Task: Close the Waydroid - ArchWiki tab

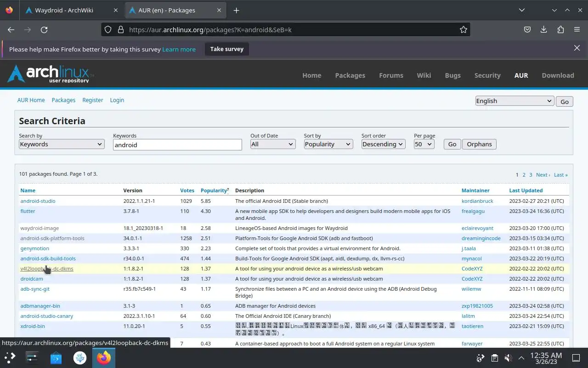Action: pos(116,10)
